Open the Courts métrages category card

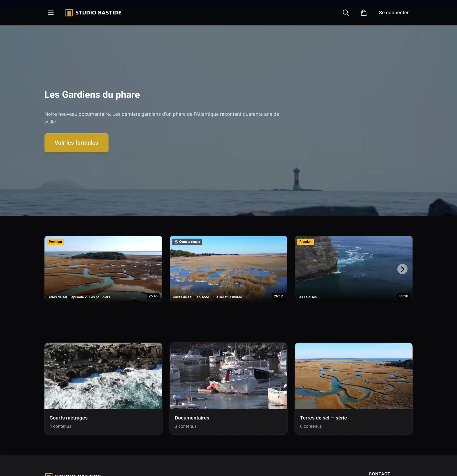tap(103, 388)
